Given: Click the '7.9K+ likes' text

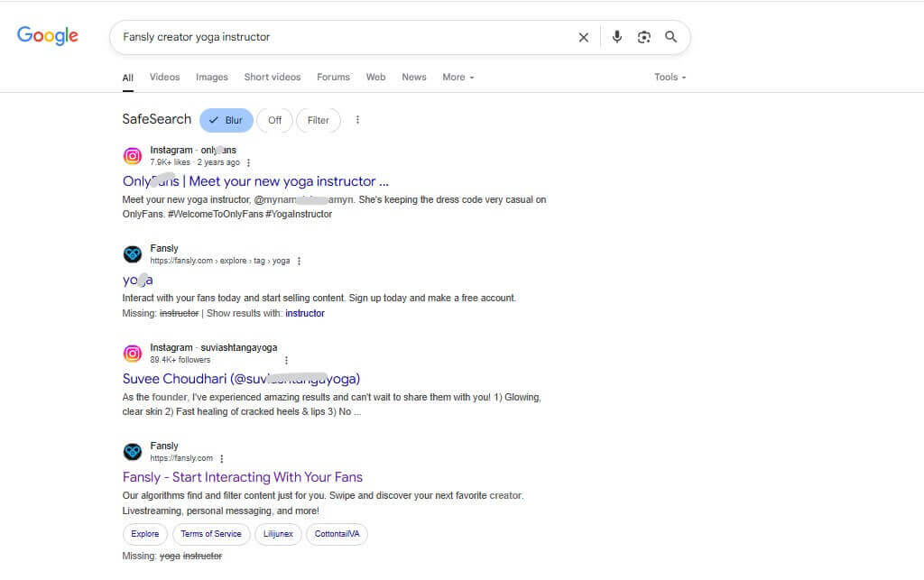Looking at the screenshot, I should point(170,162).
